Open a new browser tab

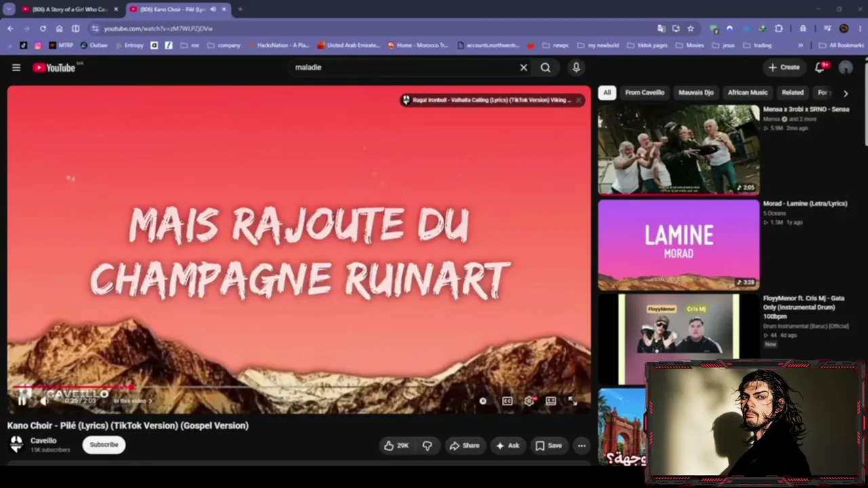[240, 9]
